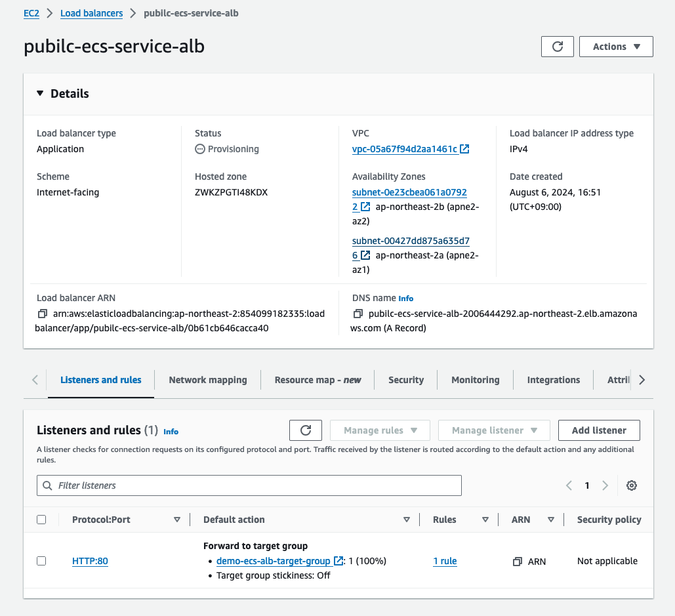
Task: Open the Monitoring tab
Action: point(475,380)
